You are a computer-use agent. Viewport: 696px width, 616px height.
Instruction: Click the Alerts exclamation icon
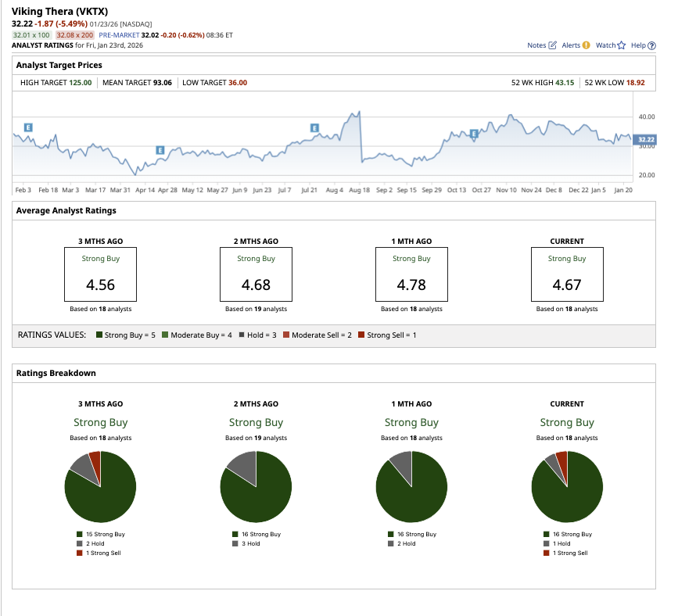(x=586, y=45)
